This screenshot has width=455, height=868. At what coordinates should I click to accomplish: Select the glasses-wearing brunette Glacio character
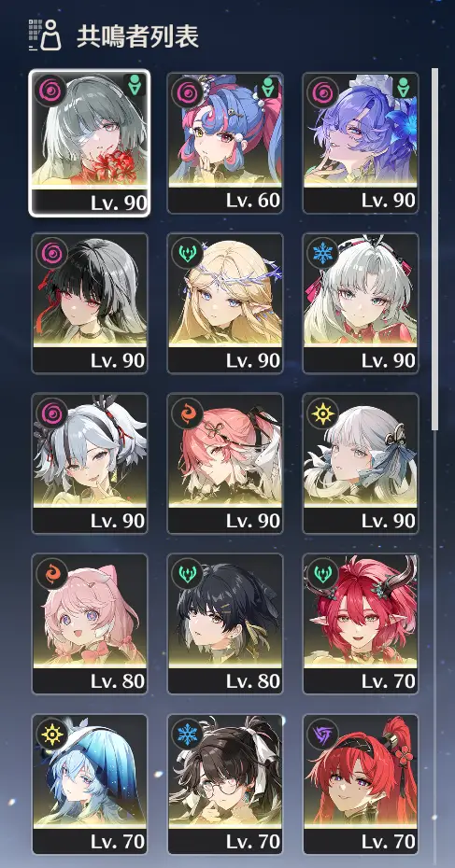pyautogui.click(x=225, y=784)
